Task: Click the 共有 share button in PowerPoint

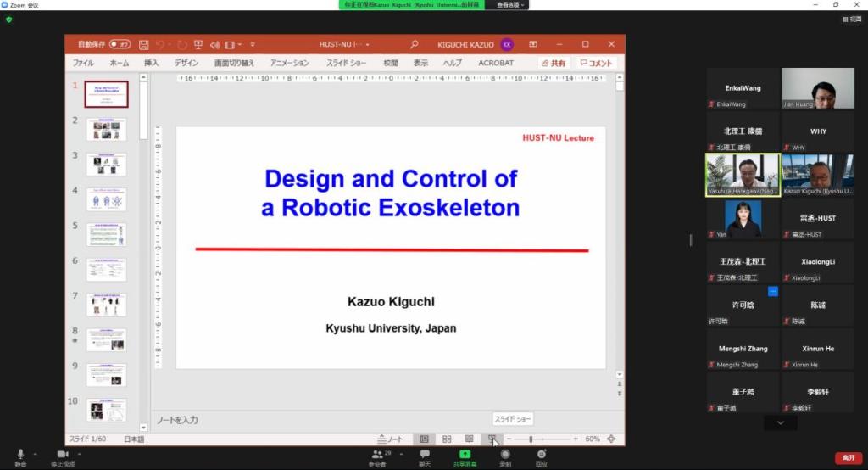Action: point(554,63)
